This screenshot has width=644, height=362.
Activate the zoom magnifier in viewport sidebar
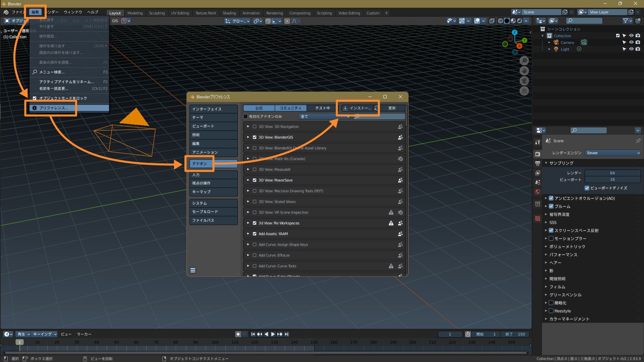point(525,61)
